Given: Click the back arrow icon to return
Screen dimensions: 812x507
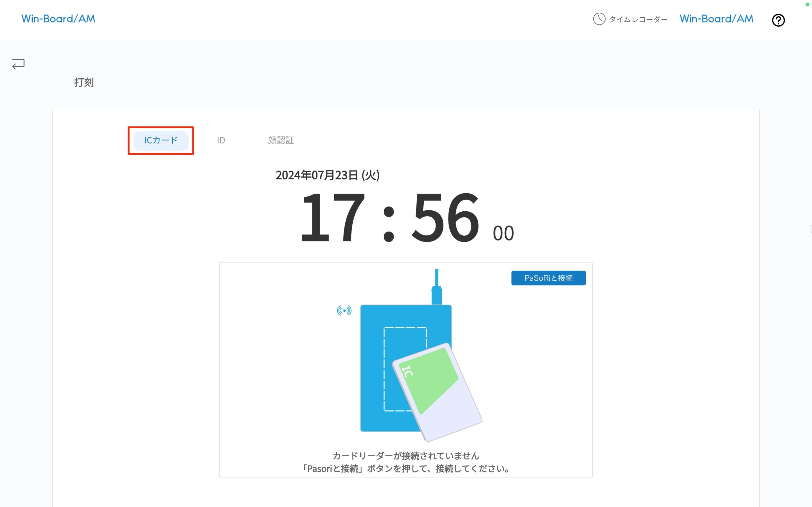Looking at the screenshot, I should tap(18, 64).
